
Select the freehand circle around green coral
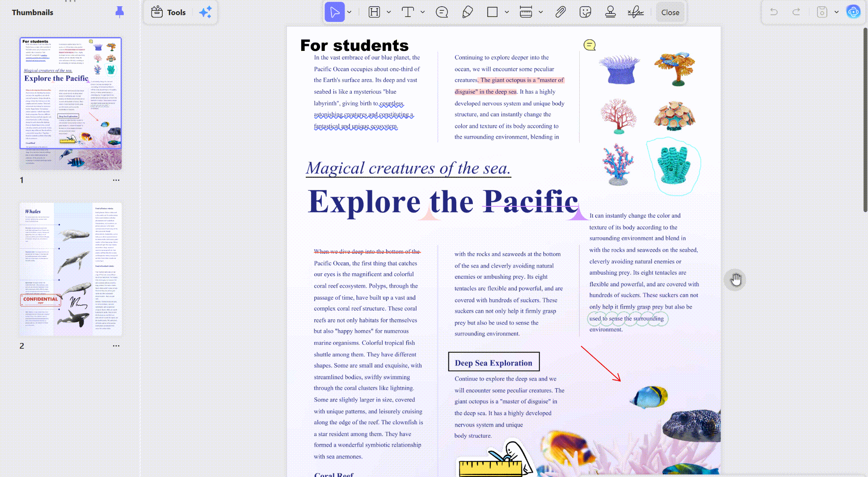674,166
